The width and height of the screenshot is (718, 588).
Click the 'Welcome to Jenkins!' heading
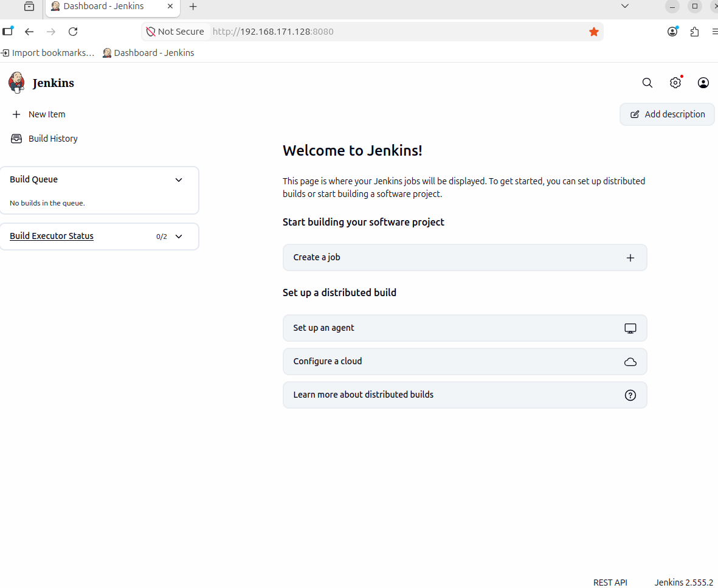(x=352, y=151)
